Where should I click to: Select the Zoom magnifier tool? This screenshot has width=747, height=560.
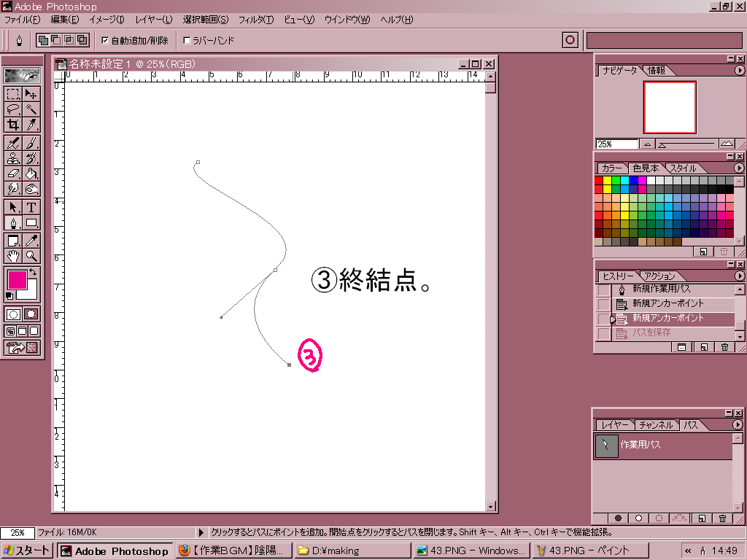coord(31,256)
